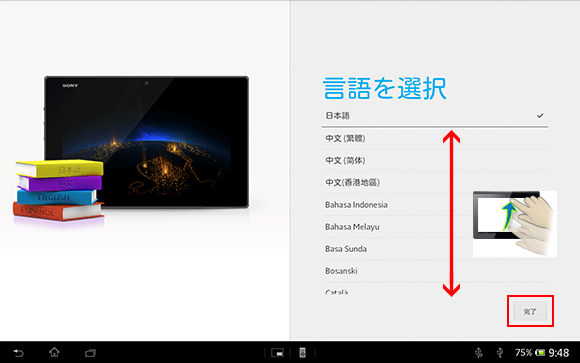The image size is (580, 363).
Task: Tap the battery icon in status bar
Action: pos(540,353)
